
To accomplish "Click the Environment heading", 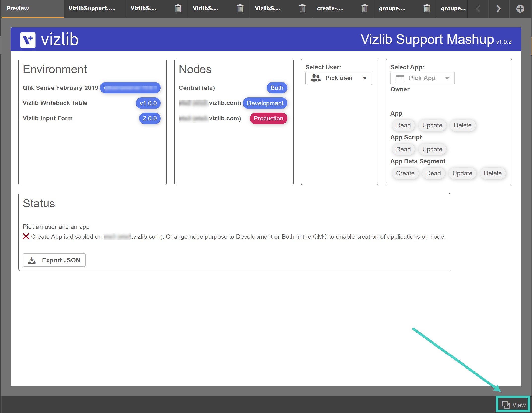I will pos(55,69).
